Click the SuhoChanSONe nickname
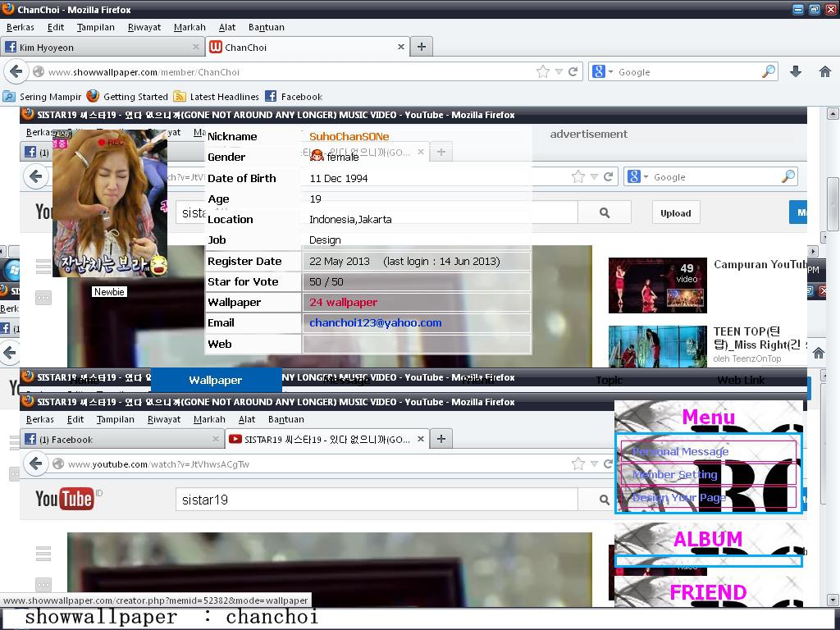This screenshot has height=630, width=840. pyautogui.click(x=349, y=137)
